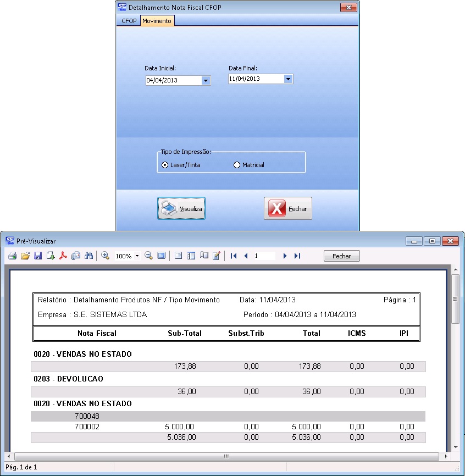The image size is (465, 476).
Task: Jump to the first page of report
Action: (x=234, y=256)
